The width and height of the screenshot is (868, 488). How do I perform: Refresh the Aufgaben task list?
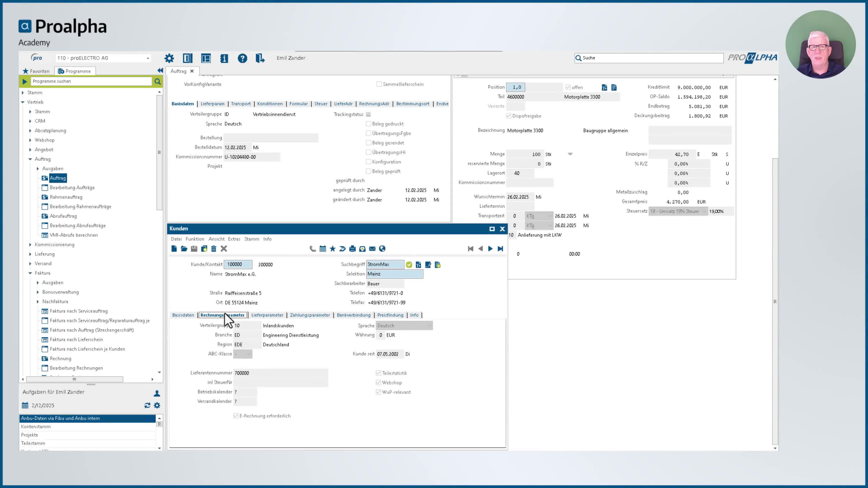click(x=147, y=406)
